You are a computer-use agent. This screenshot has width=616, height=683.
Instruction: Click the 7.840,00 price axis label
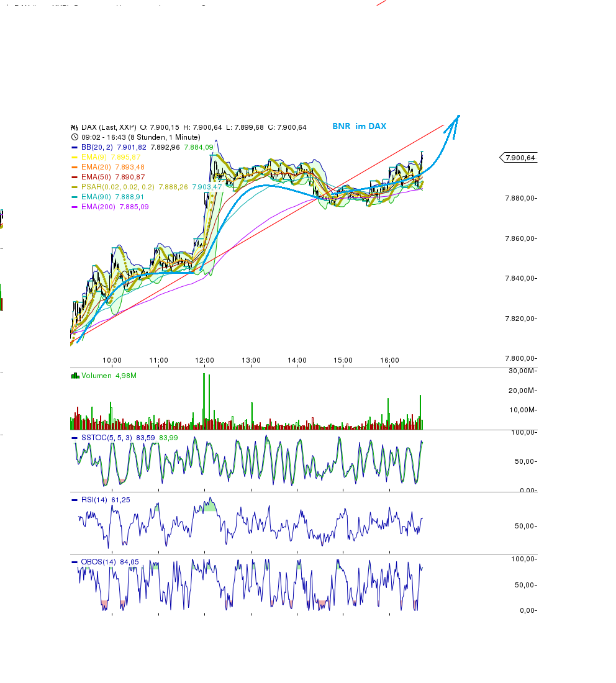pos(520,278)
